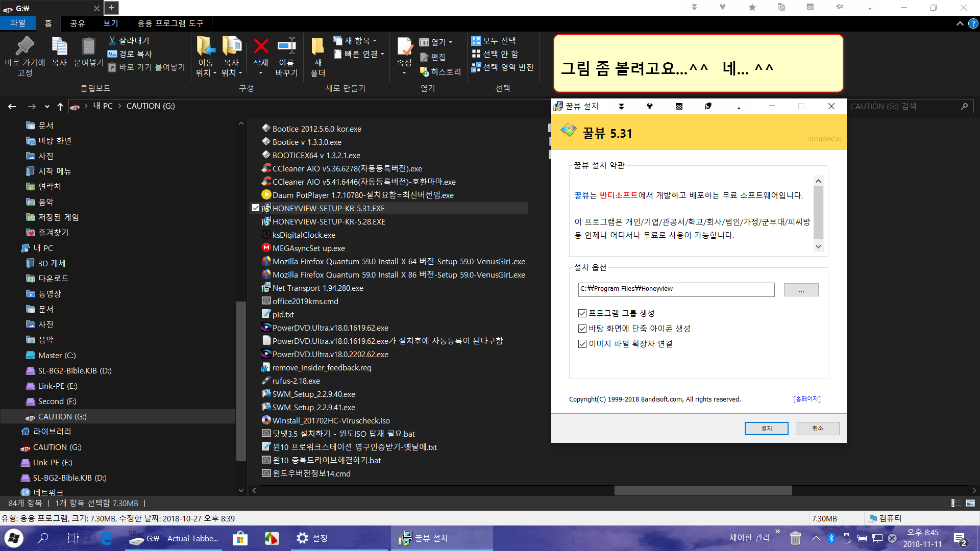Show hidden tray icons chevron
Screen dimensions: 980x551
[x=816, y=538]
